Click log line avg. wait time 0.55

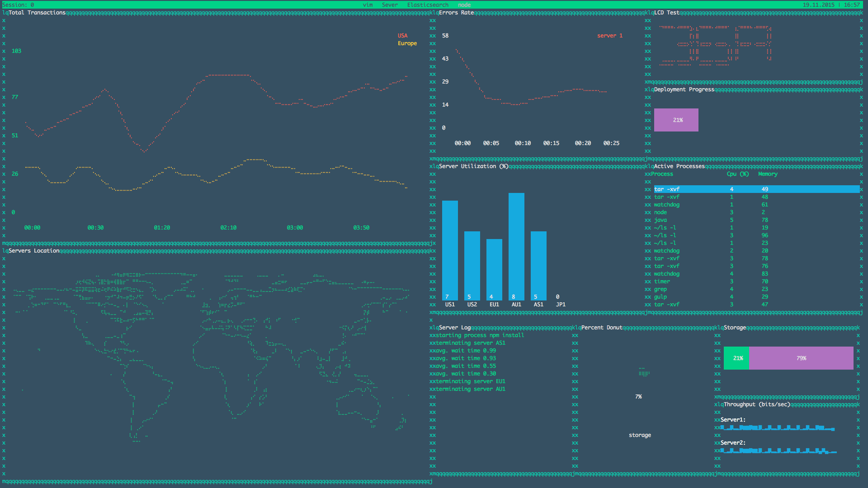(x=466, y=366)
